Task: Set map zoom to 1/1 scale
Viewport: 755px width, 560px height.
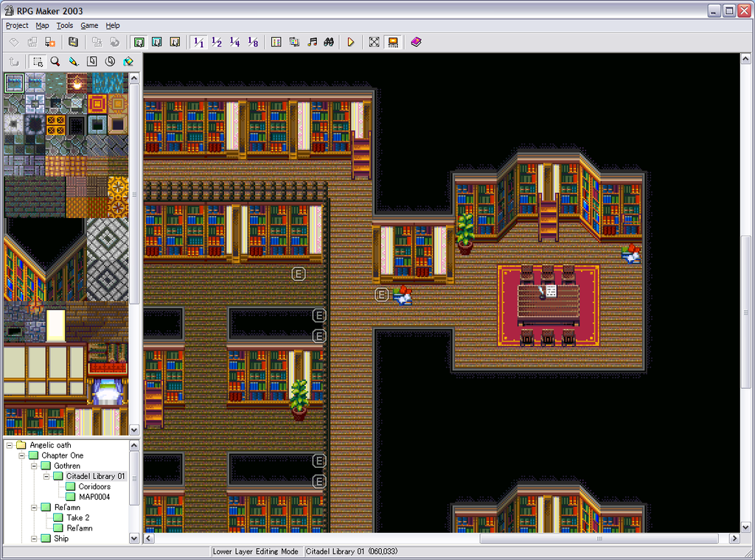Action: pos(198,42)
